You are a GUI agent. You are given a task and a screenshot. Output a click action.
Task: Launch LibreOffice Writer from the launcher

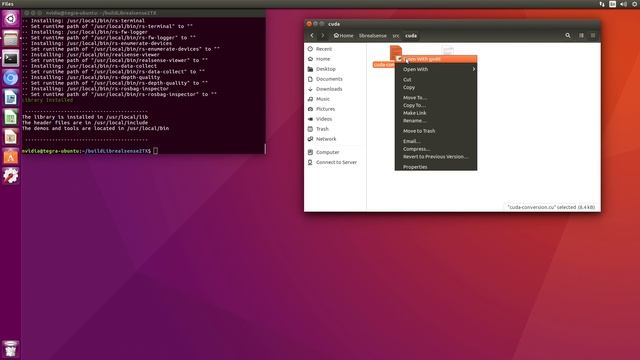tap(11, 98)
